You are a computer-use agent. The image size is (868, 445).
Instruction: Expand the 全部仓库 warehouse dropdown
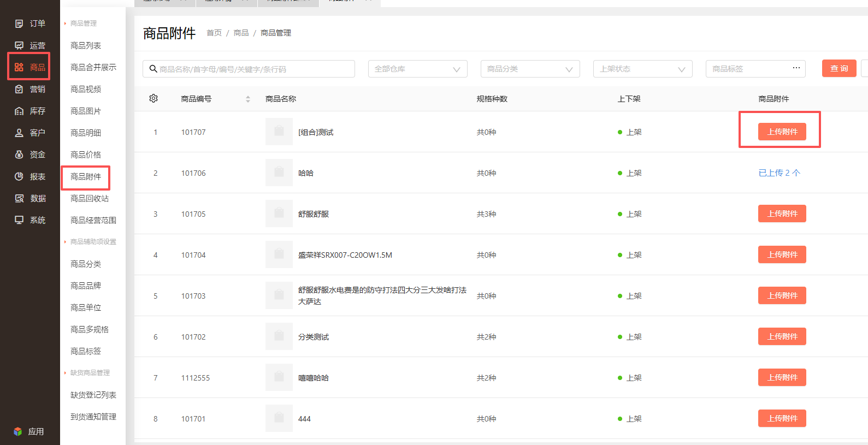coord(418,69)
